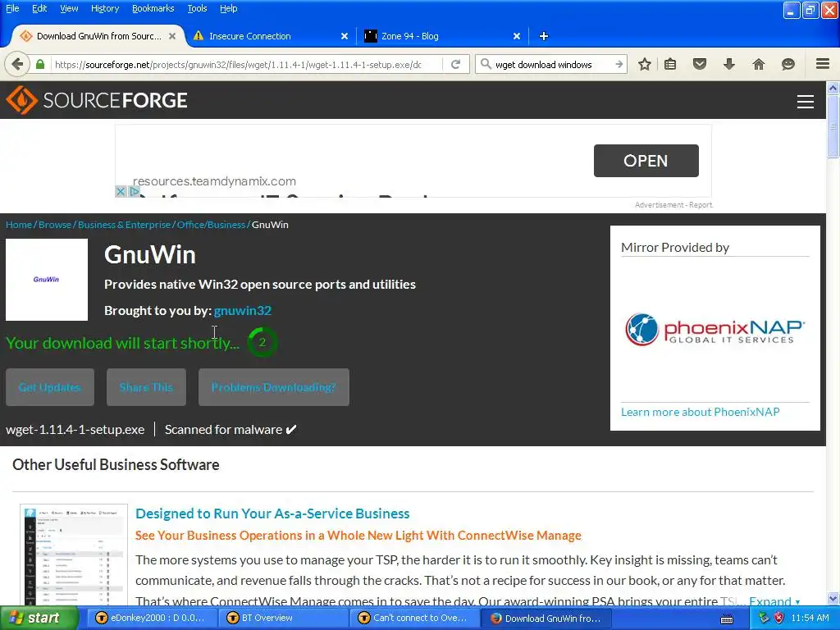840x630 pixels.
Task: Click the red shield security tray icon
Action: pyautogui.click(x=778, y=619)
